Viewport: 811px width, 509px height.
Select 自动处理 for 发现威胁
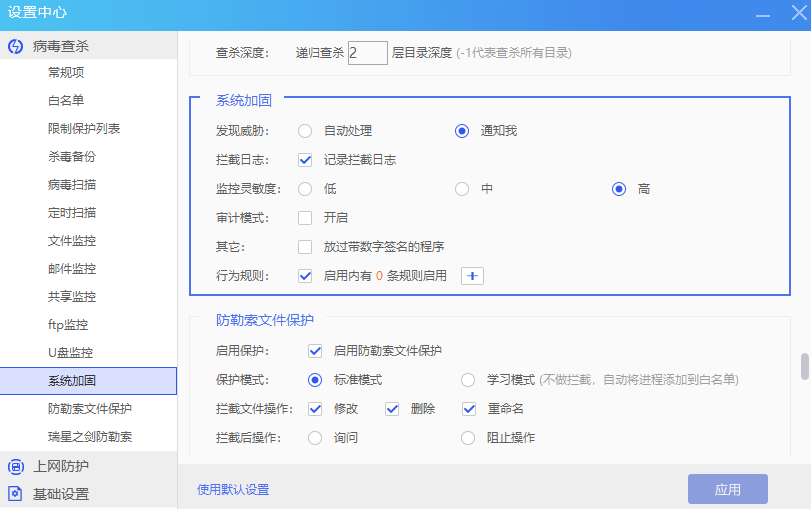click(x=305, y=131)
